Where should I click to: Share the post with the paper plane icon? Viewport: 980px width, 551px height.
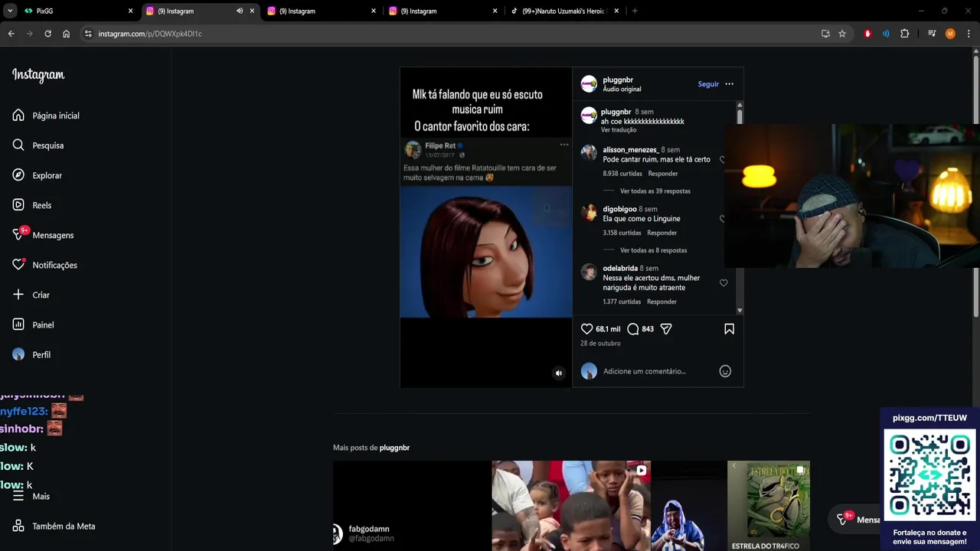[666, 329]
